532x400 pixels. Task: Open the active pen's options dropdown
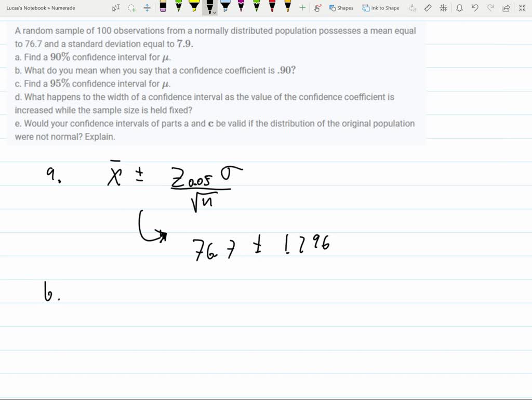tap(215, 11)
